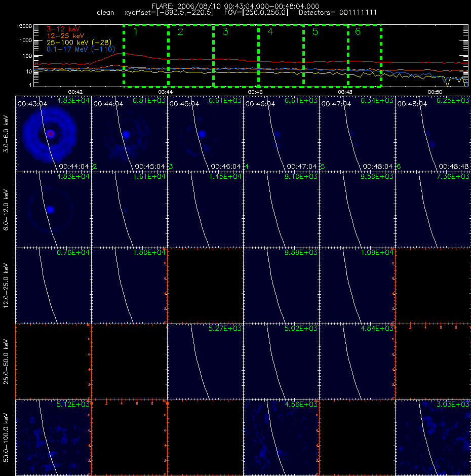471x476 pixels.
Task: Select time interval 2 in the light curve
Action: click(191, 56)
